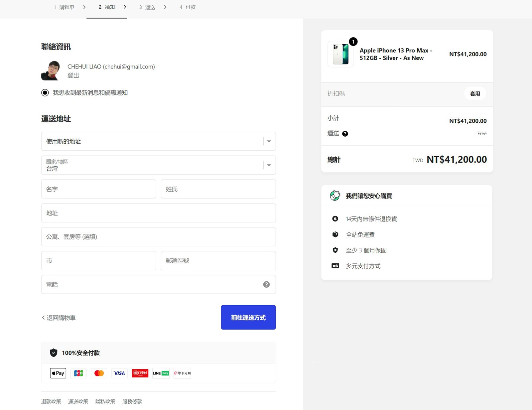Click the shipping info question mark icon
Image resolution: width=532 pixels, height=410 pixels.
345,134
